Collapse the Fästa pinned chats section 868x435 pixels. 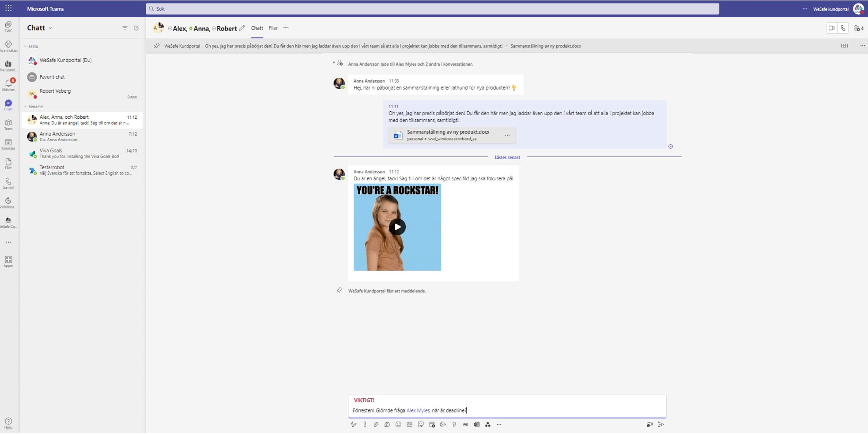26,46
